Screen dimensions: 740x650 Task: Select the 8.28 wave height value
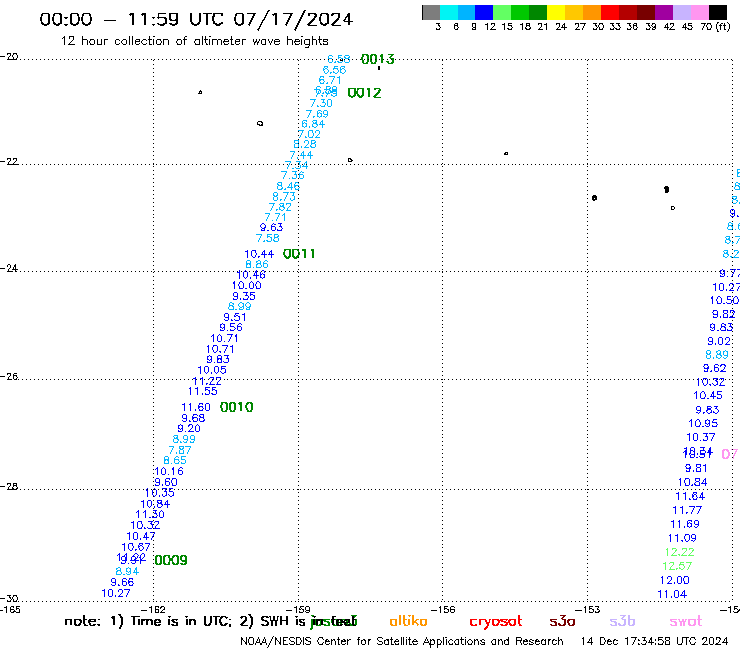pyautogui.click(x=305, y=144)
